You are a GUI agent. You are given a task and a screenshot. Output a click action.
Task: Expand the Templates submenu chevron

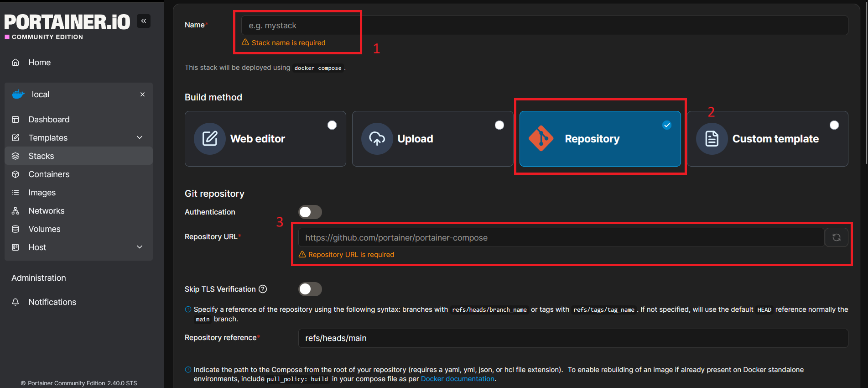click(140, 138)
